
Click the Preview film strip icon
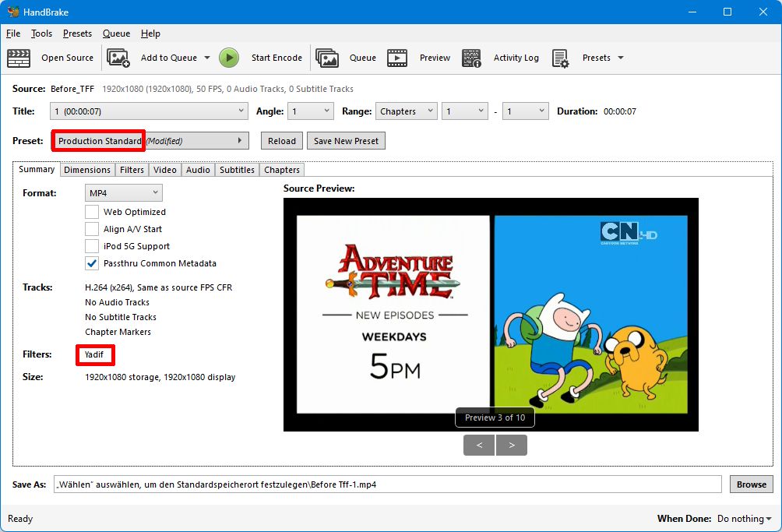(397, 58)
